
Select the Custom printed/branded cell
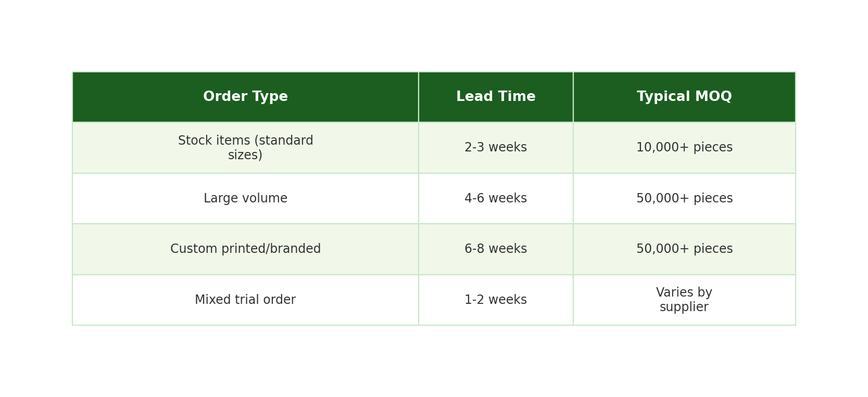point(245,249)
